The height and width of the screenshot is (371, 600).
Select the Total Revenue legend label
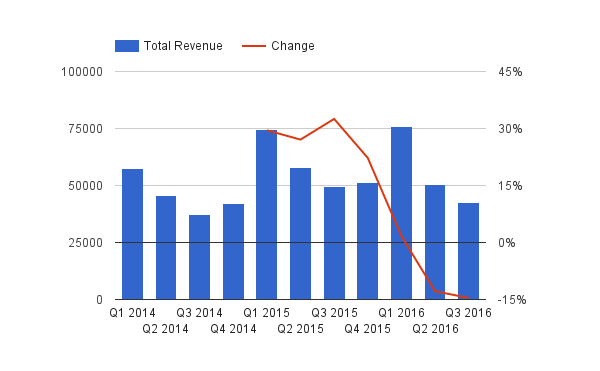(x=183, y=46)
